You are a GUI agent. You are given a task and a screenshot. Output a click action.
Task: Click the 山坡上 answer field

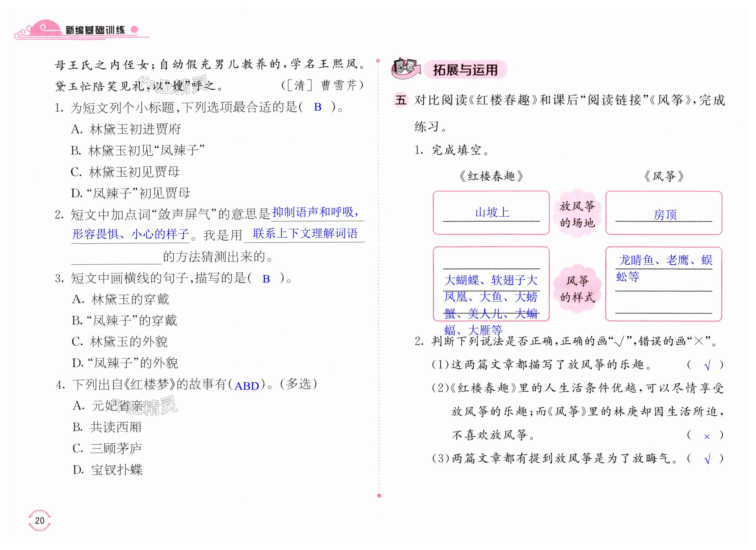coord(492,212)
